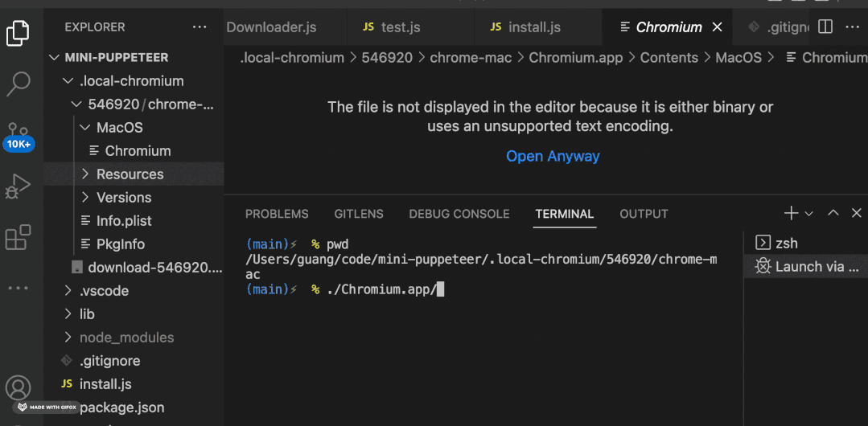
Task: Collapse the MacOS folder
Action: [x=134, y=128]
